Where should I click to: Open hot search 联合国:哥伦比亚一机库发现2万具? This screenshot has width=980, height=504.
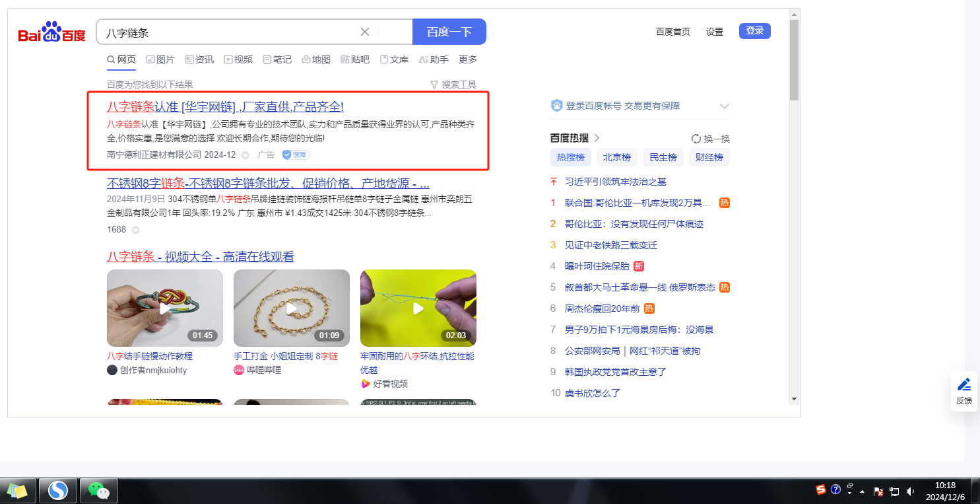[638, 203]
